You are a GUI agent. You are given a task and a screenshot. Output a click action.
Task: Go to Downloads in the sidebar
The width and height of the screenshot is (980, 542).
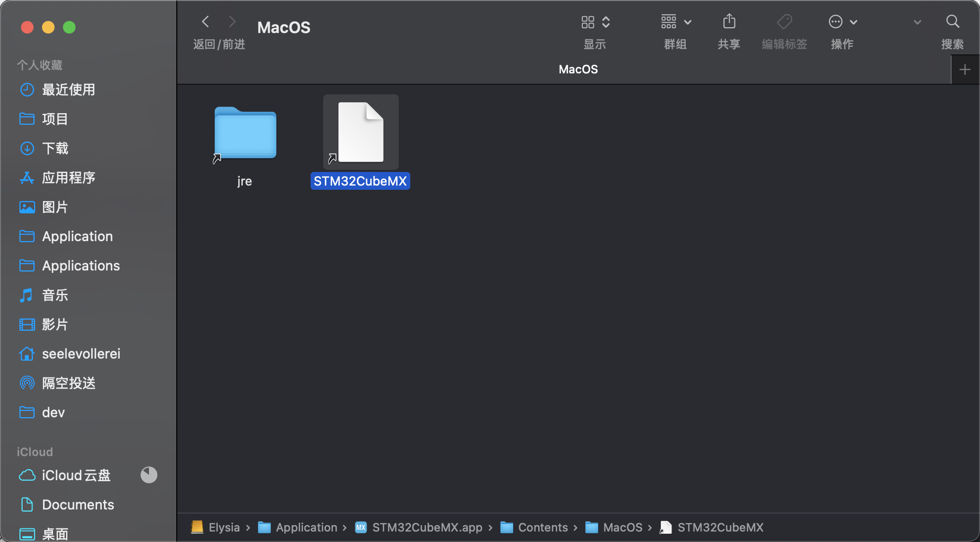[55, 148]
